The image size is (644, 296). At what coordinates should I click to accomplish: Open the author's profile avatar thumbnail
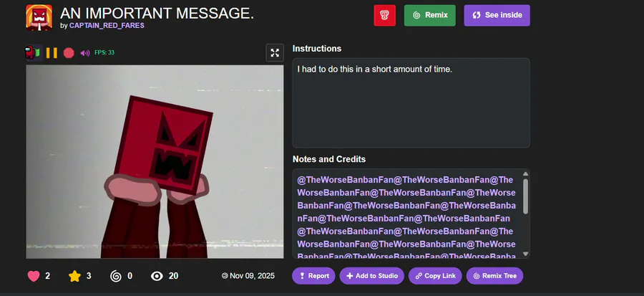[39, 18]
